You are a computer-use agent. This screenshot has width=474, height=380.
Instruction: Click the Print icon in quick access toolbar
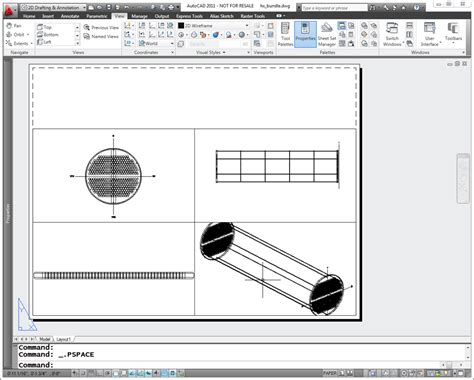[171, 7]
